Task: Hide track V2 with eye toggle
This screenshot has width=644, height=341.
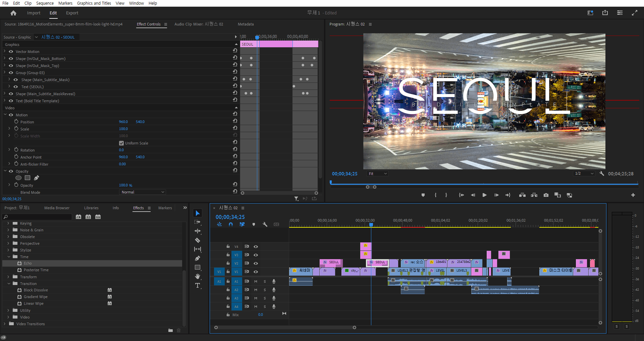Action: [x=256, y=264]
